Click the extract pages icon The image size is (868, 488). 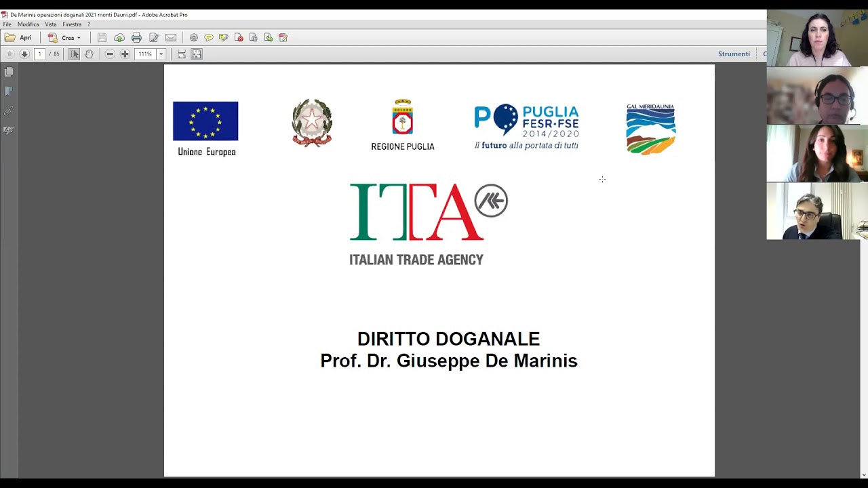pos(269,38)
